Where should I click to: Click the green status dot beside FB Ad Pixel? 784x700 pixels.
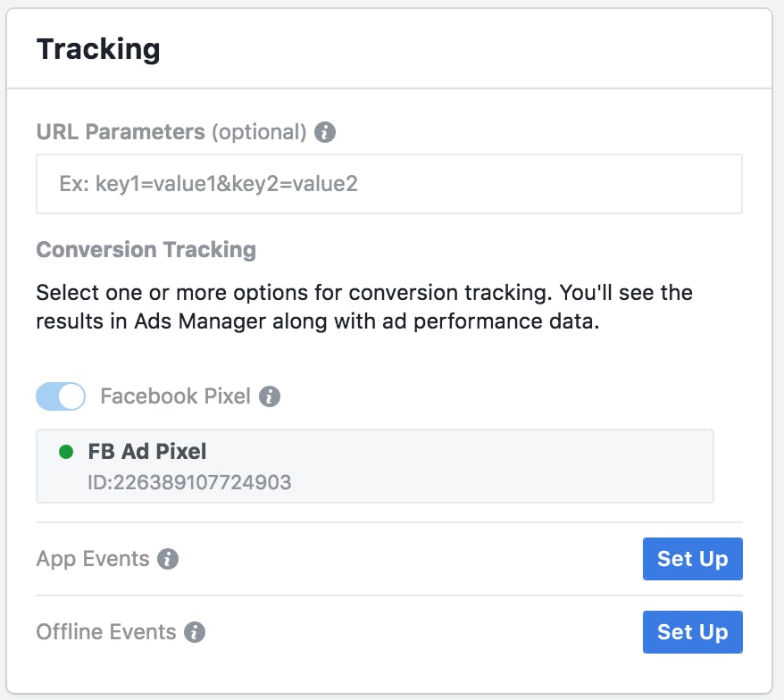(x=65, y=452)
